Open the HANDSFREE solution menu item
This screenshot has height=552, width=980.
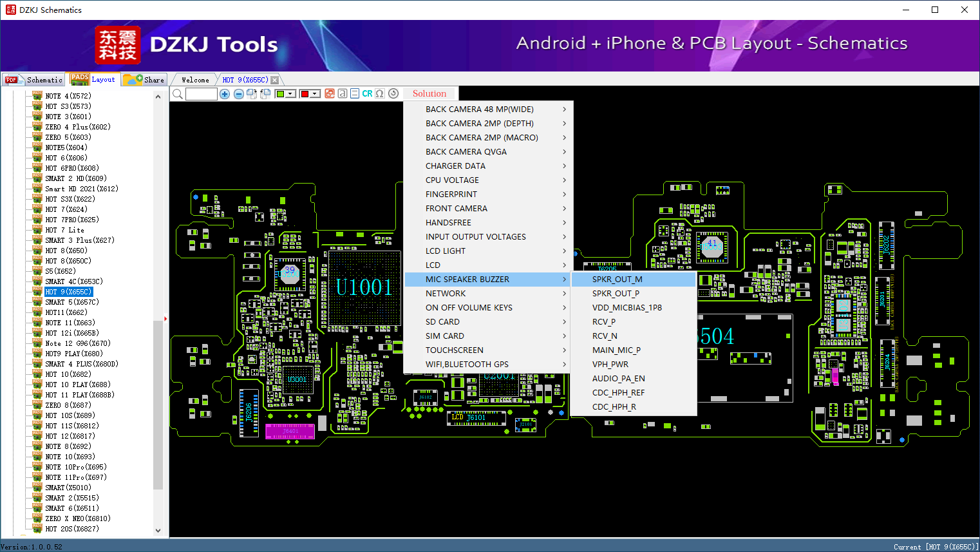click(488, 223)
